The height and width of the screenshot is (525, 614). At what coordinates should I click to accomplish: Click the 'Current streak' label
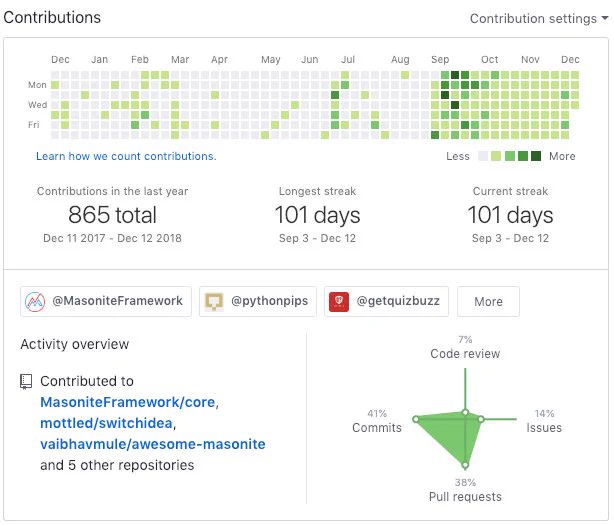(510, 191)
